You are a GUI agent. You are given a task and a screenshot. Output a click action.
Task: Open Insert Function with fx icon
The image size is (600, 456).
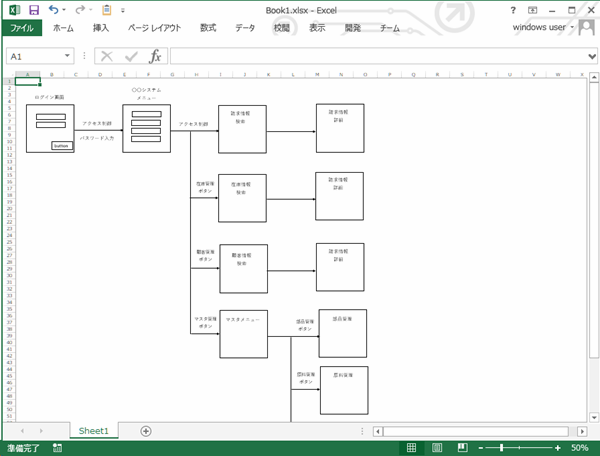click(x=155, y=56)
